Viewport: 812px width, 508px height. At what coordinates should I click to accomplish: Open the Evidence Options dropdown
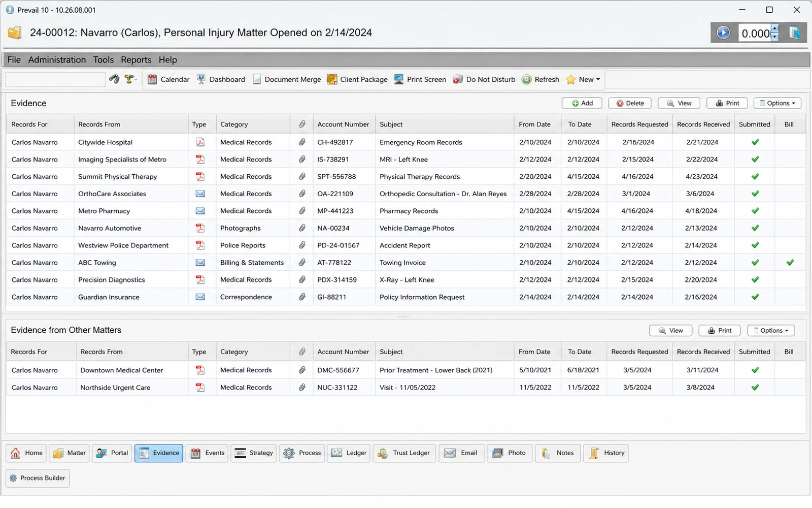(x=777, y=103)
